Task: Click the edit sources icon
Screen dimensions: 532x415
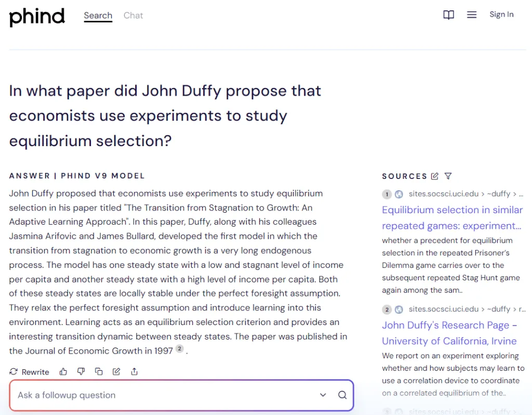Action: [x=435, y=176]
